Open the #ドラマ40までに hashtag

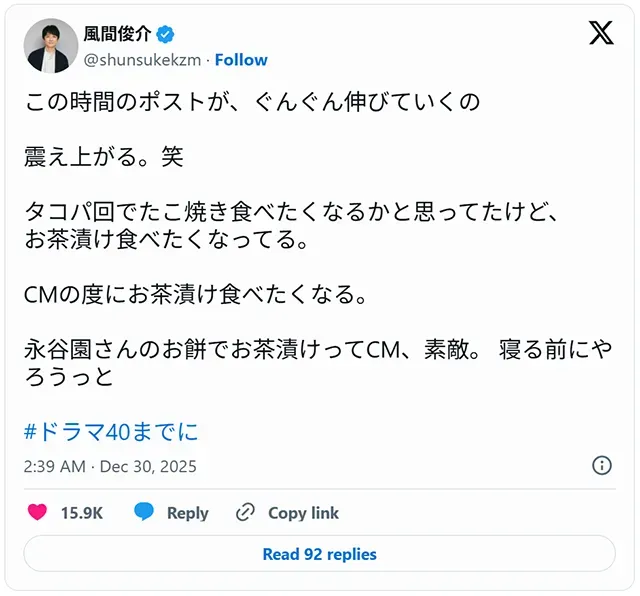(x=111, y=431)
